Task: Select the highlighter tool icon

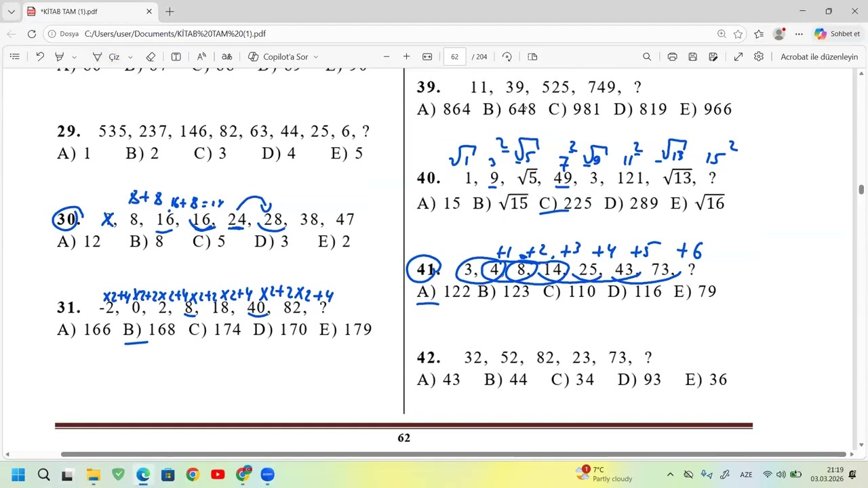Action: click(x=60, y=57)
